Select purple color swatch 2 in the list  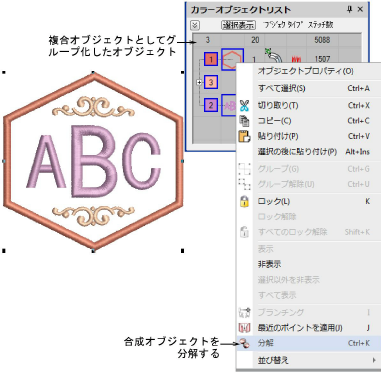[x=211, y=105]
